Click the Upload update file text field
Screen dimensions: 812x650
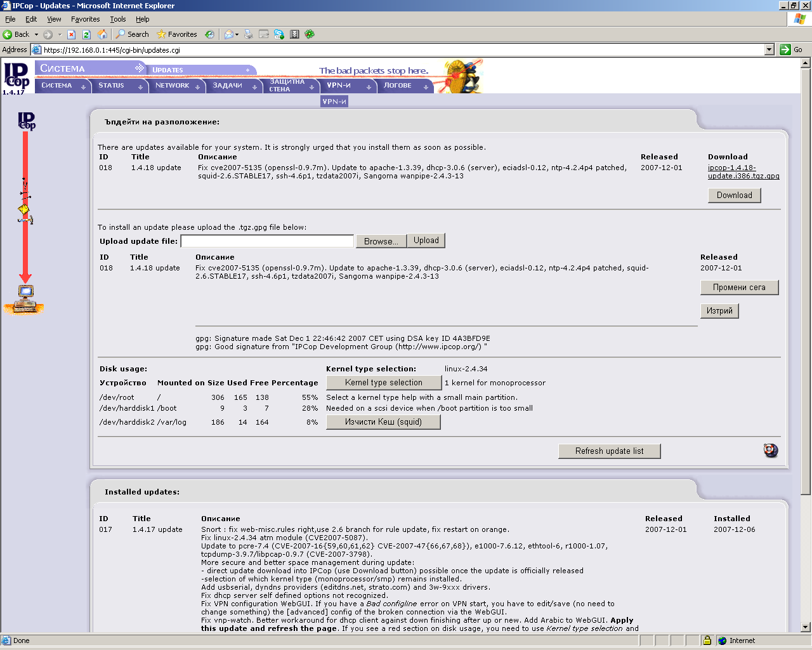tap(267, 241)
